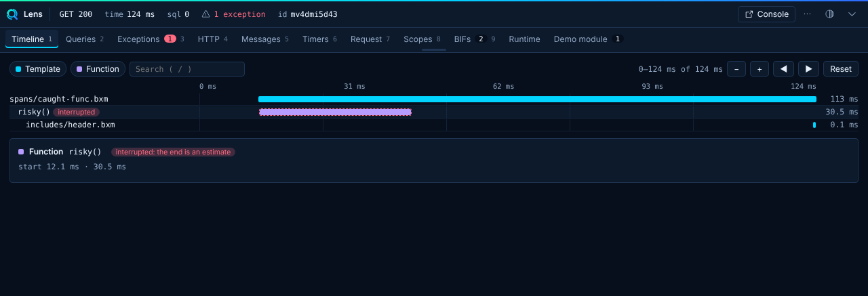This screenshot has height=296, width=868.
Task: Select the Runtime tab
Action: point(524,39)
